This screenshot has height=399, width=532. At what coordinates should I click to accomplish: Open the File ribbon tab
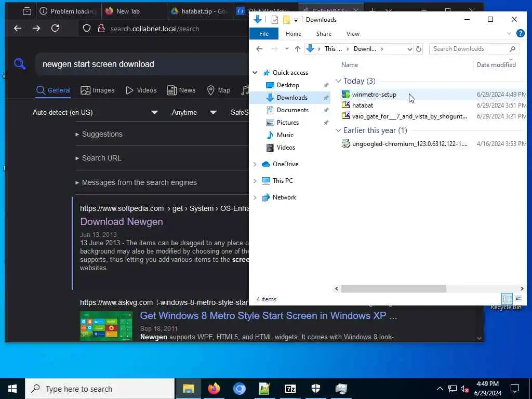263,34
